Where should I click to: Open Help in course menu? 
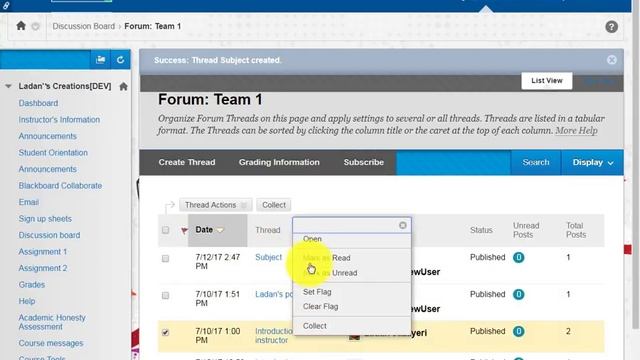point(27,301)
